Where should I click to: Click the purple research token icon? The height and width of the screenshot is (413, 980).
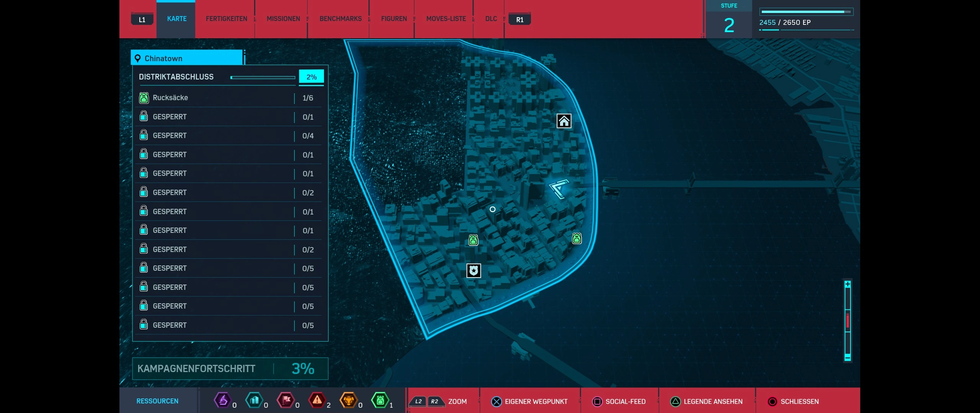(222, 400)
